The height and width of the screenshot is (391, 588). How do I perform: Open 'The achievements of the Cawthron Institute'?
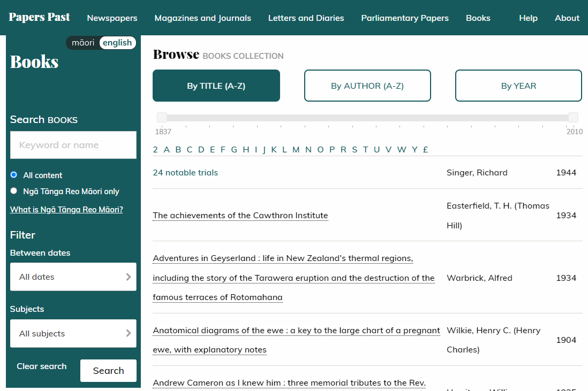(240, 215)
